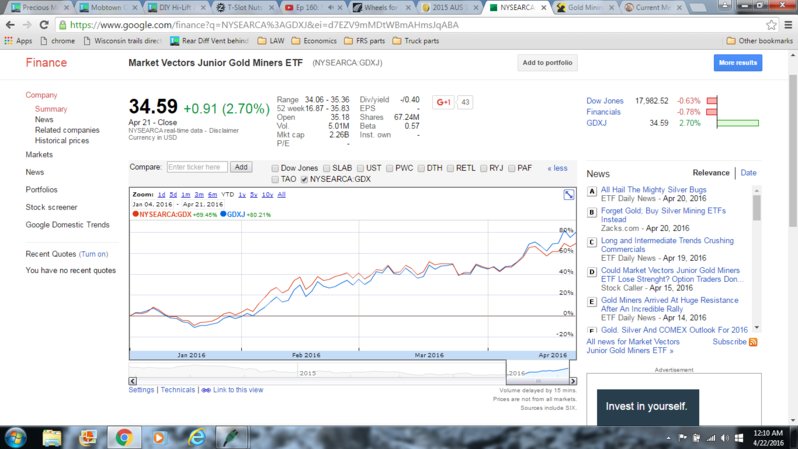Switch to the 2015 AUS browser tab
This screenshot has width=798, height=449.
click(x=449, y=8)
